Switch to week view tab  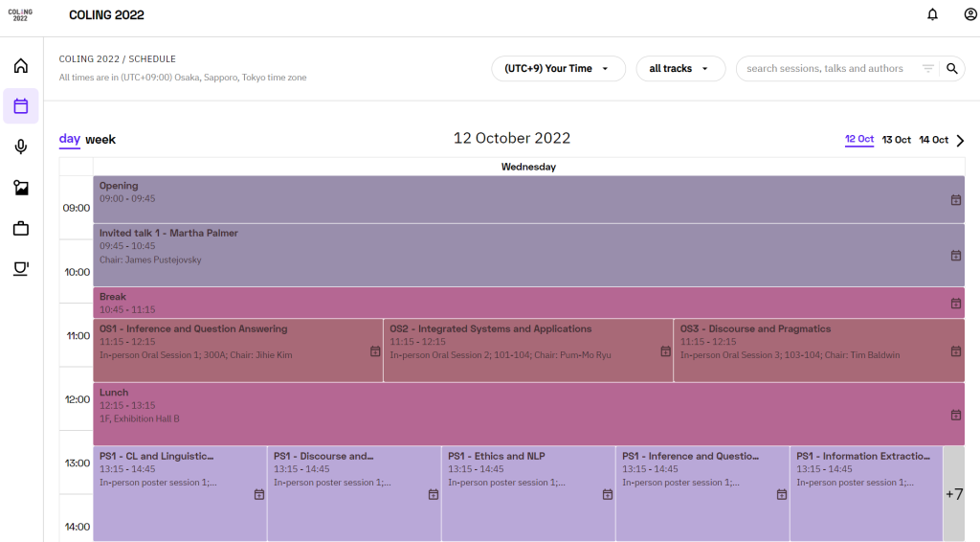(100, 140)
